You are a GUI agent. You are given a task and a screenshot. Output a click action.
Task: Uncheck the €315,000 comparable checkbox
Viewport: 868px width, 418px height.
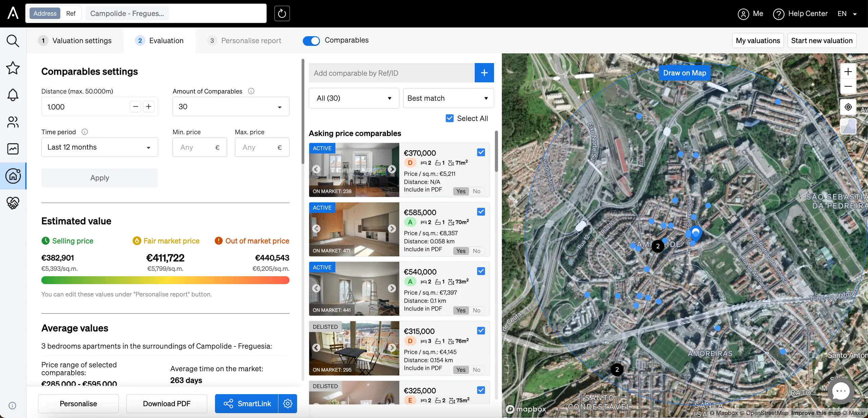click(481, 331)
